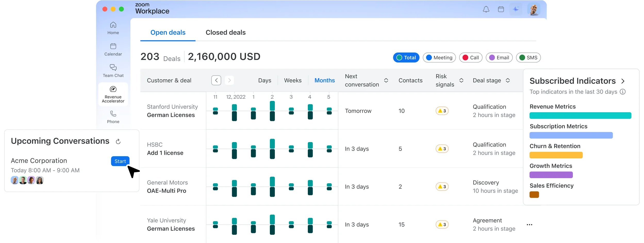Expand Subscribed Indicators panel chevron
The width and height of the screenshot is (644, 243).
tap(623, 81)
